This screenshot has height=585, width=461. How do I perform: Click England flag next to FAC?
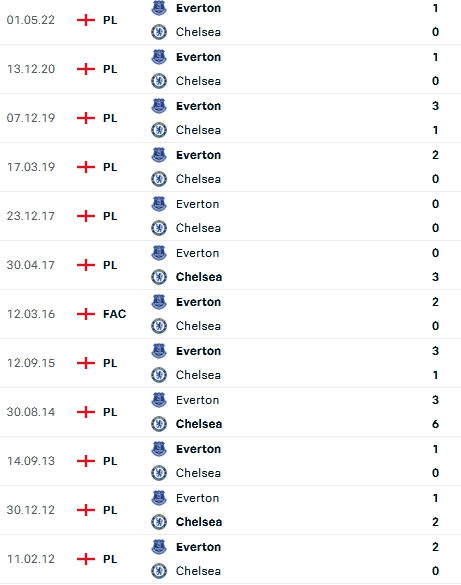[86, 314]
